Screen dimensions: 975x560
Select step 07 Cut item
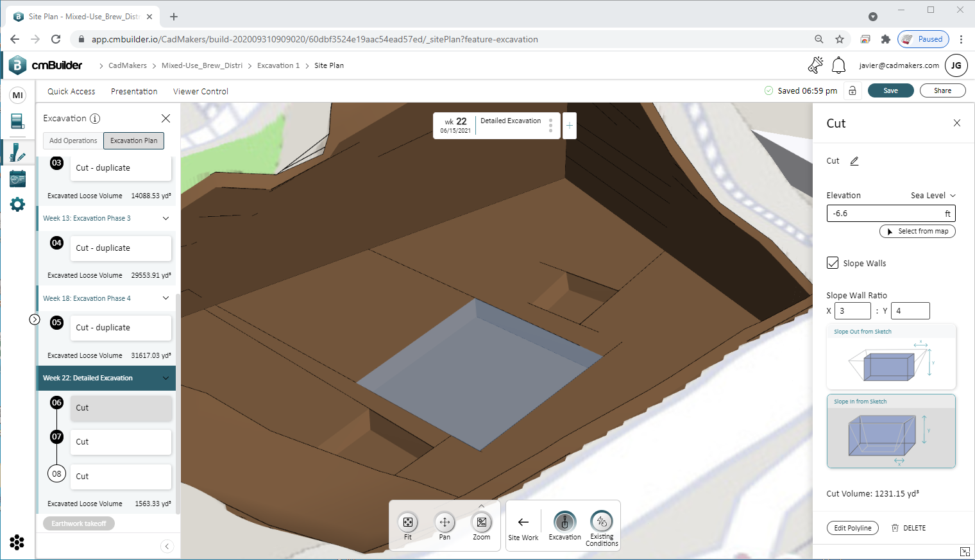[121, 442]
